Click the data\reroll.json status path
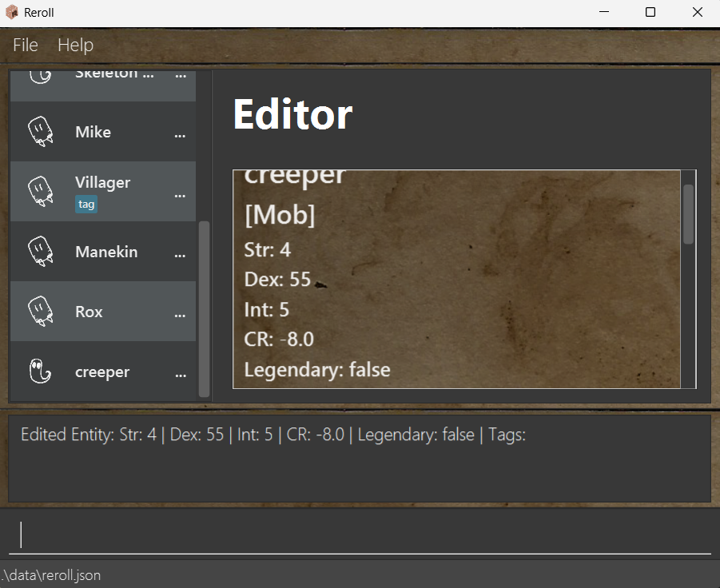Viewport: 720px width, 588px height. (51, 575)
